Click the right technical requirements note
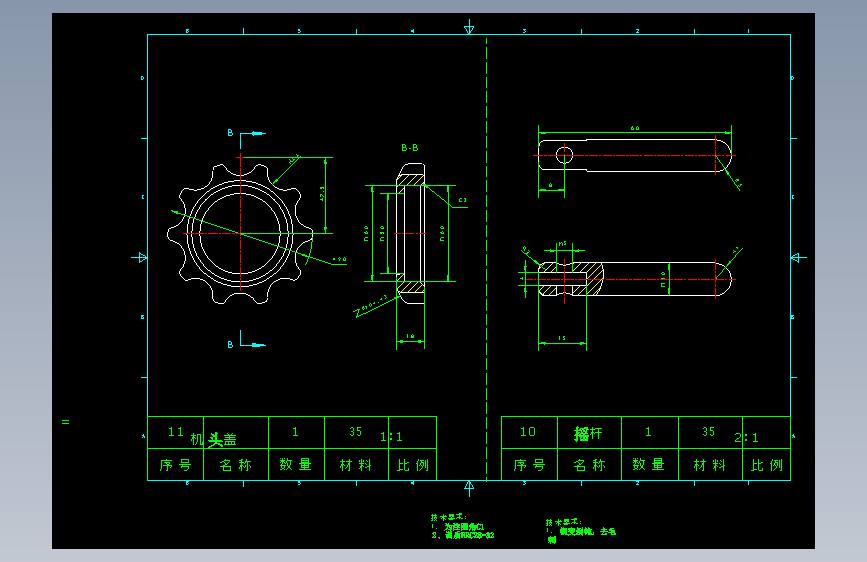This screenshot has height=562, width=867. (x=581, y=531)
